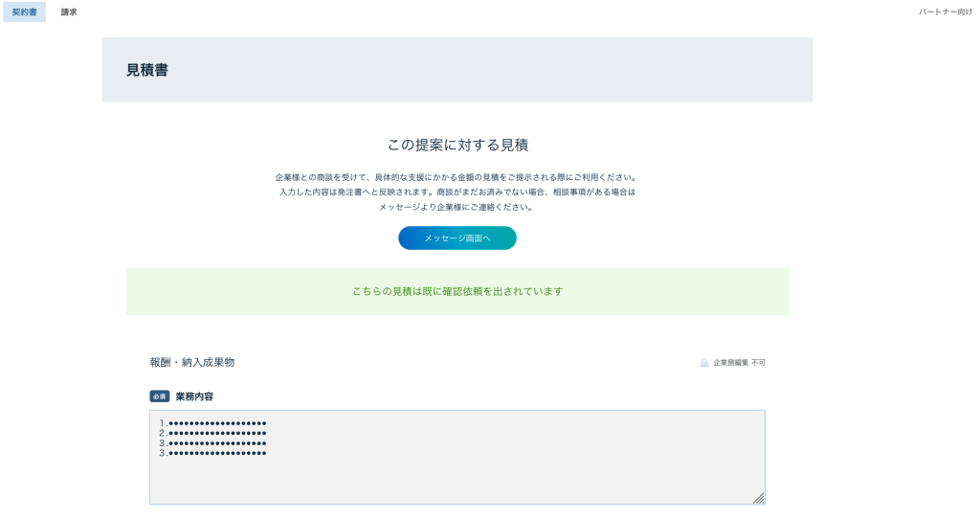Viewport: 980px width, 520px height.
Task: Open the 請求 tab
Action: (x=69, y=11)
